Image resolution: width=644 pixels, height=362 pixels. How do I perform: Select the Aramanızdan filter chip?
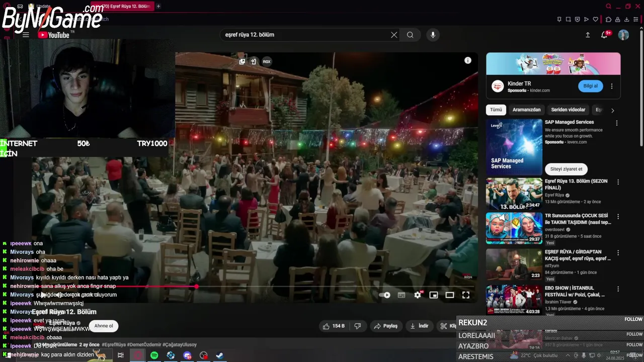click(526, 110)
